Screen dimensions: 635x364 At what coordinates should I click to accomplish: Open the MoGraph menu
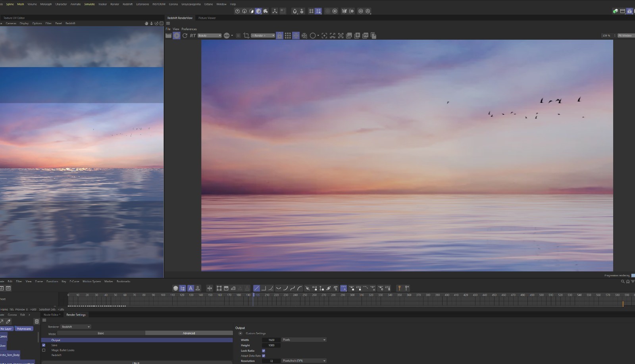46,4
